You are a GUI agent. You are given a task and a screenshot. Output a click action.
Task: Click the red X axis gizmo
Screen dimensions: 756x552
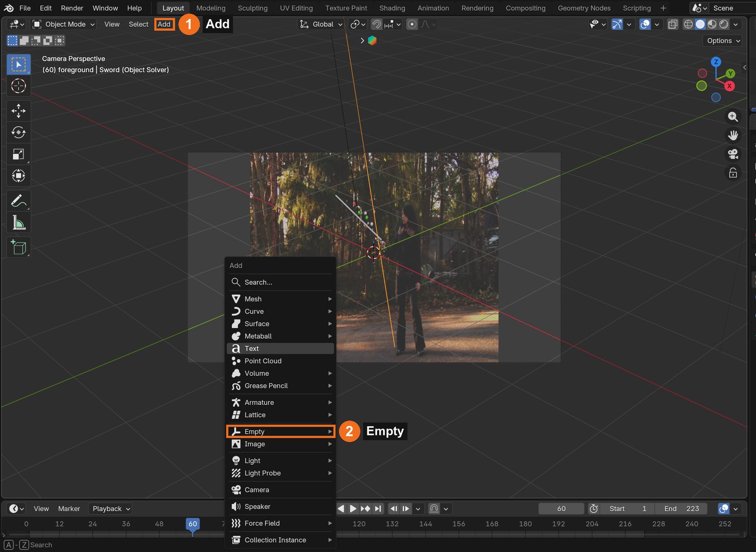729,86
